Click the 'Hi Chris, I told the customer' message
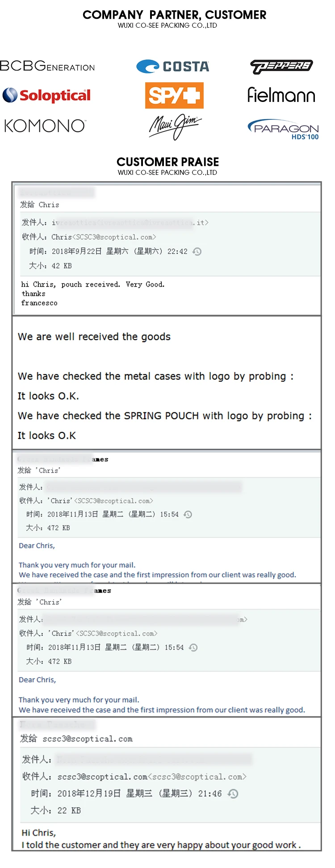335x868 pixels. tap(161, 838)
